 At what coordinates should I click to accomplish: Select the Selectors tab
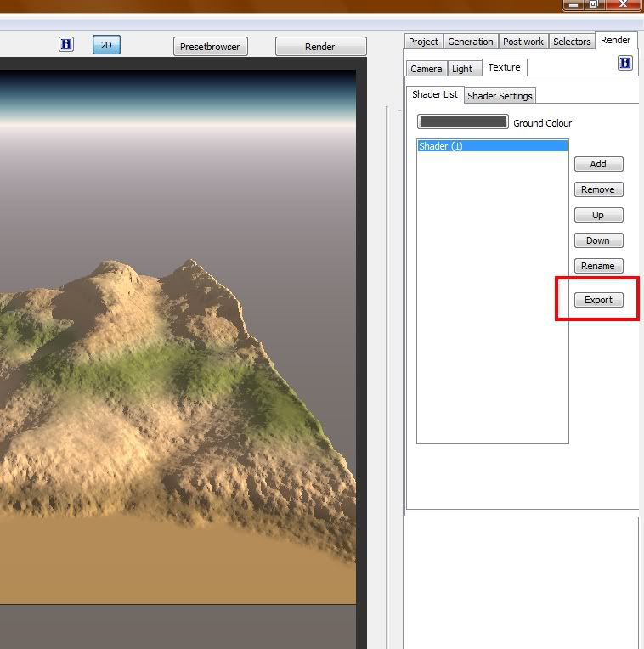coord(572,42)
